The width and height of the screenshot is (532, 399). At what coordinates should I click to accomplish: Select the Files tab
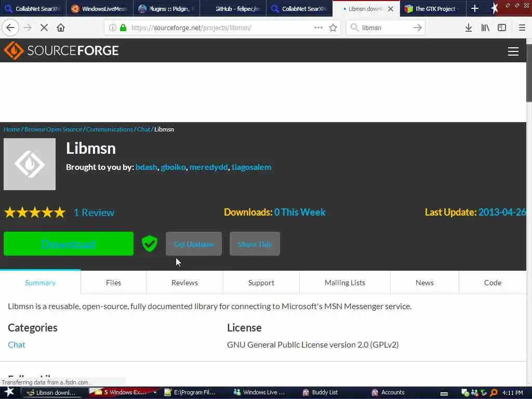113,283
